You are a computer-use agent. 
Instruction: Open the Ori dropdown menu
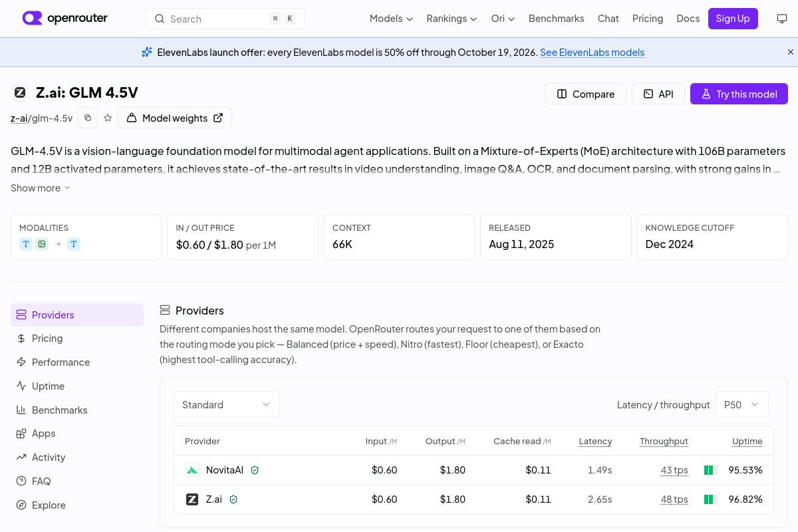pos(503,19)
